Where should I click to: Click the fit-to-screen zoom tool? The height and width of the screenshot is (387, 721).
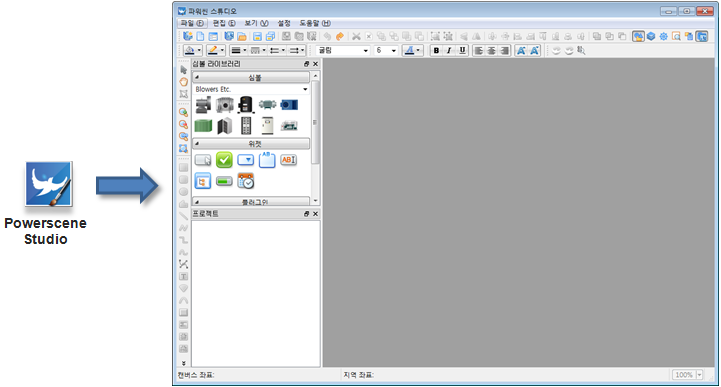point(183,148)
